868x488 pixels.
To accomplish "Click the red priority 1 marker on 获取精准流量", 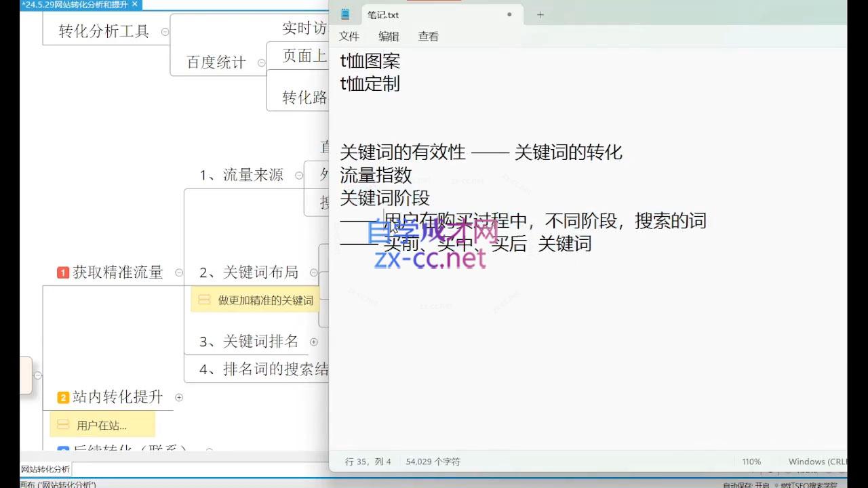I will pos(63,272).
